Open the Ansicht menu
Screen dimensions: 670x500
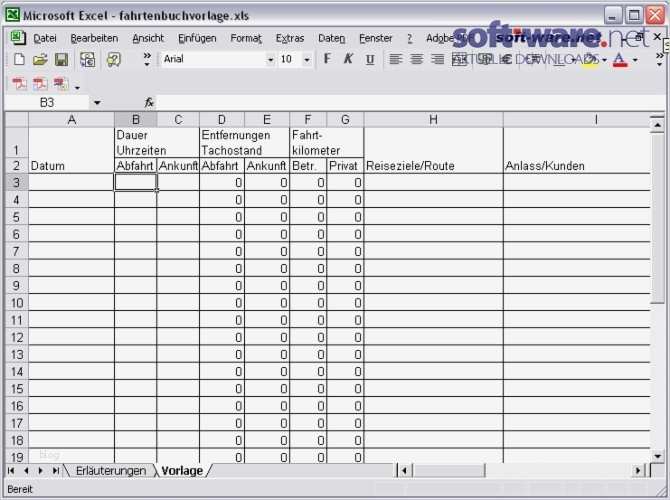[148, 38]
